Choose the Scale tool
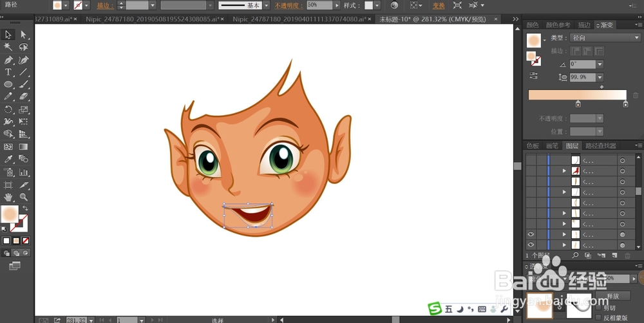 (x=23, y=109)
